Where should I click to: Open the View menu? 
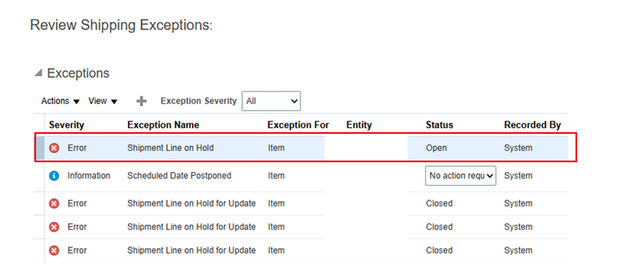coord(102,101)
